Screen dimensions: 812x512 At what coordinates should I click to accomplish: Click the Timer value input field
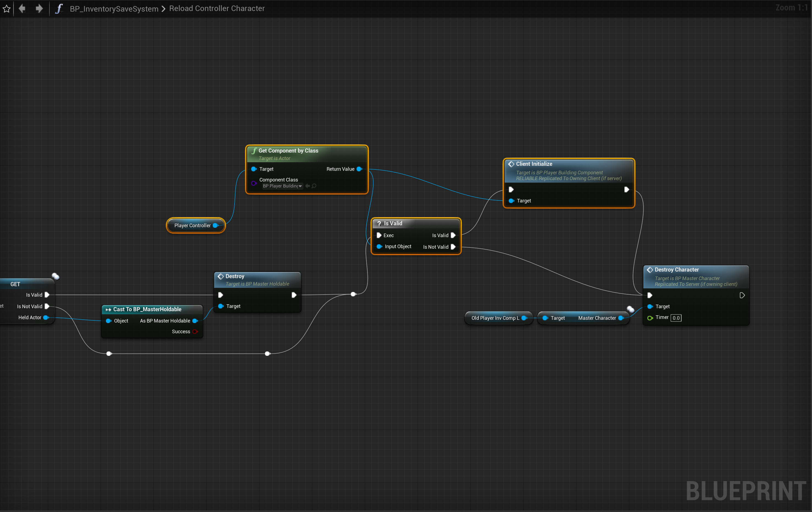(676, 318)
